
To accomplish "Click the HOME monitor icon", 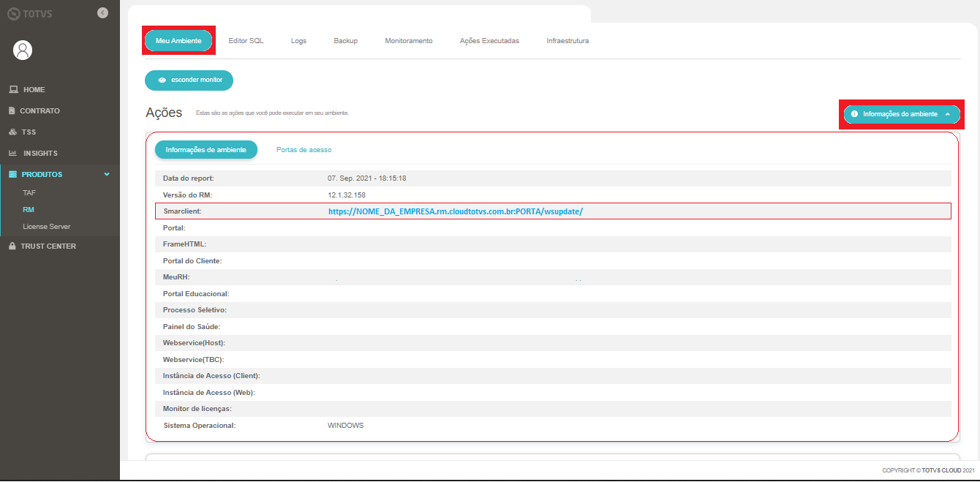I will click(12, 89).
